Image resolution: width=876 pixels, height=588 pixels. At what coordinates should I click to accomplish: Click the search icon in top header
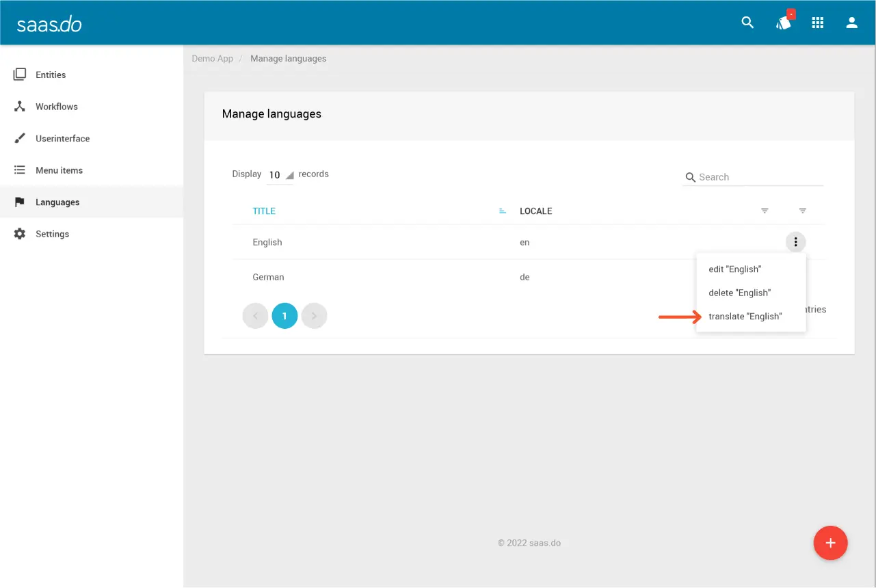[747, 23]
